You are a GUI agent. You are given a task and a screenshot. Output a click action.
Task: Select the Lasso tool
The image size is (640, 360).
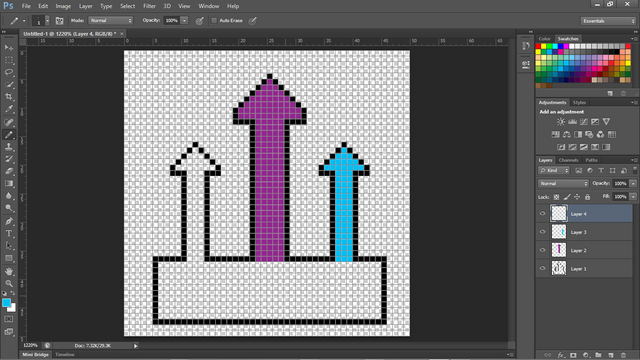pos(9,72)
